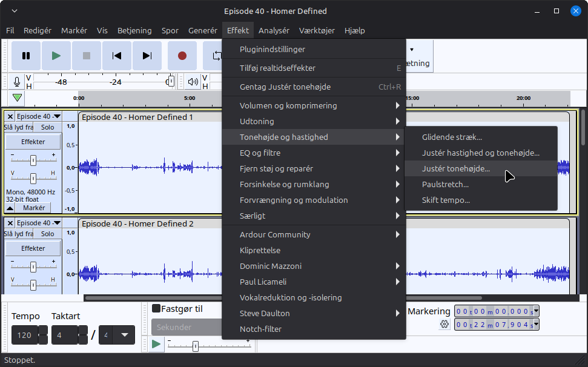Choose Pluginindstillinger in the Effekt menu
Image resolution: width=588 pixels, height=367 pixels.
click(273, 49)
